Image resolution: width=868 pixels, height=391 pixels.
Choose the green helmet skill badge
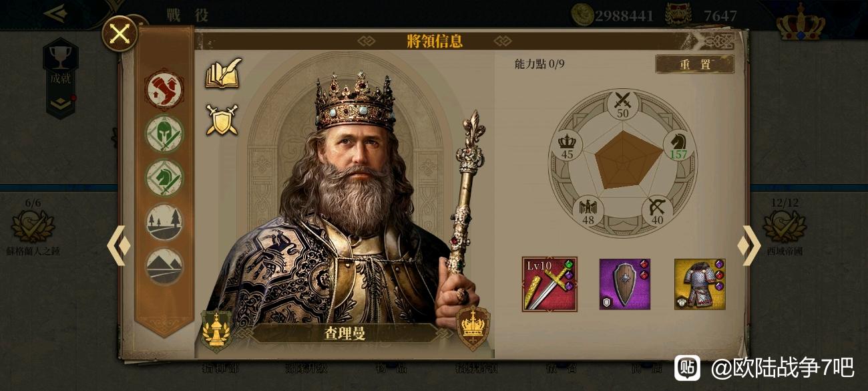coord(164,133)
